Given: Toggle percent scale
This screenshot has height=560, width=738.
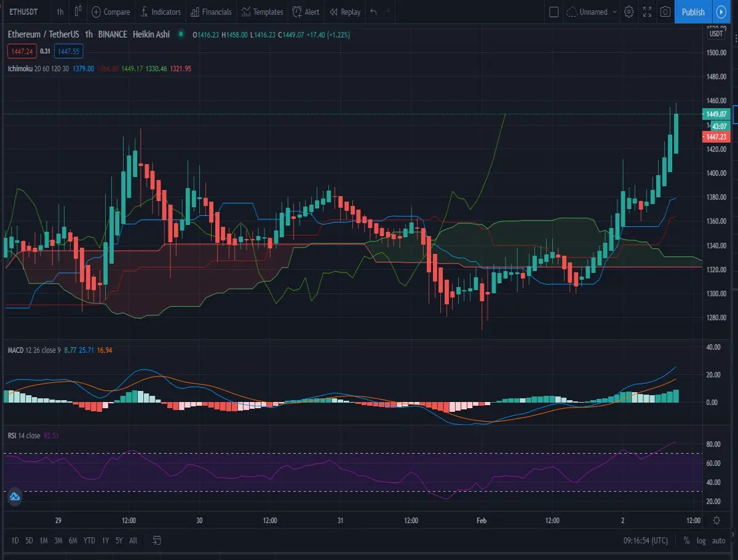Looking at the screenshot, I should pyautogui.click(x=686, y=540).
